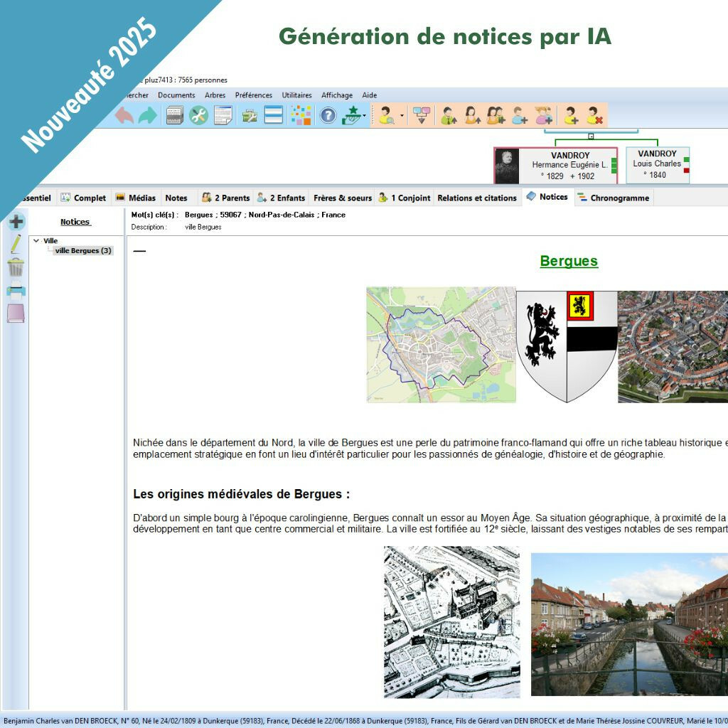This screenshot has height=728, width=728.
Task: Collapse the family tree branch above VANDROY boxes
Action: click(x=591, y=136)
